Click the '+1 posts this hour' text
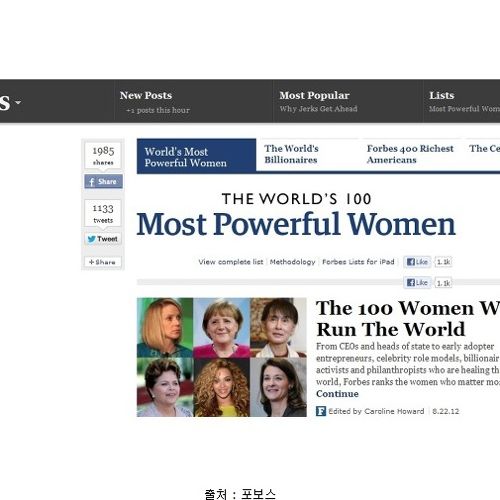Viewport: 500px width, 500px height. point(158,110)
